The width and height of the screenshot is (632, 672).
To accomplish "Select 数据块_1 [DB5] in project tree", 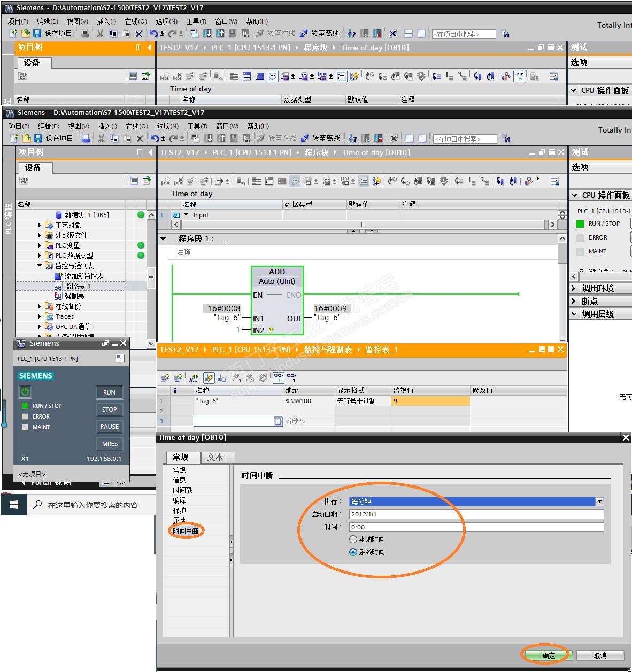I will point(87,215).
